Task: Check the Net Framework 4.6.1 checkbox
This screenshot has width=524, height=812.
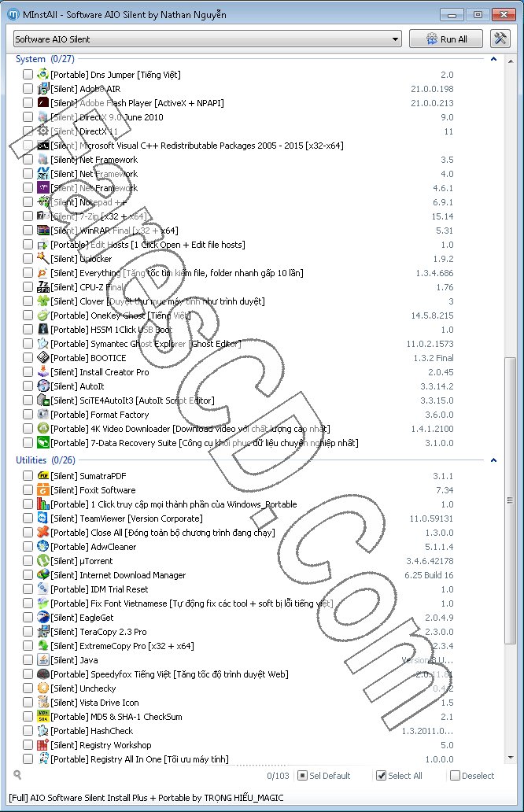Action: [28, 187]
